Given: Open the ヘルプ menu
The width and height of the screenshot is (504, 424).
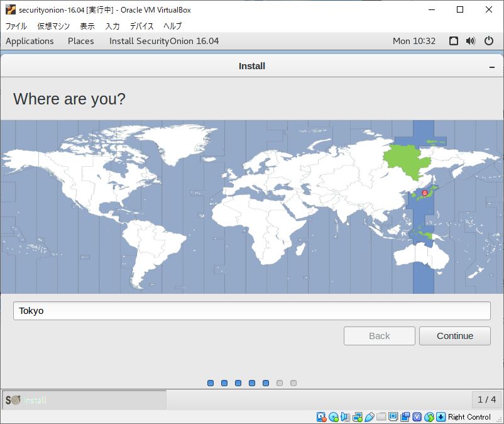Looking at the screenshot, I should (x=172, y=26).
